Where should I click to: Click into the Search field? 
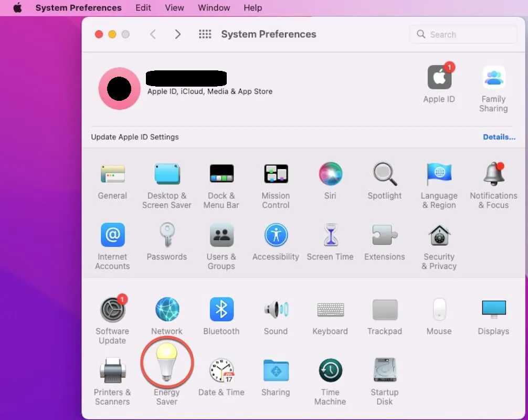pyautogui.click(x=463, y=34)
